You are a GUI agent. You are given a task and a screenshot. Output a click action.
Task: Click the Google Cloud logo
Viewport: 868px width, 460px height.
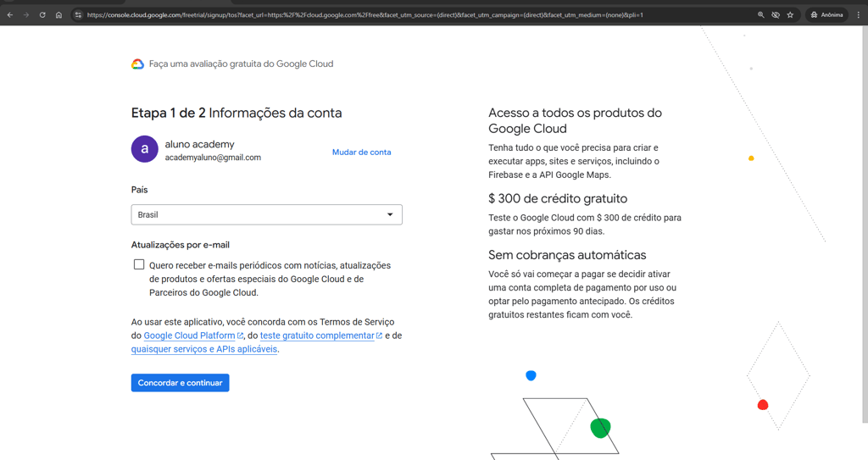point(138,64)
